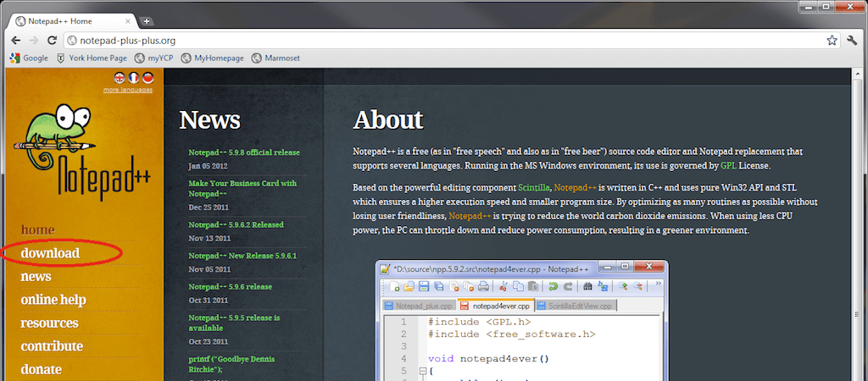Click the address bar URL field

point(451,41)
